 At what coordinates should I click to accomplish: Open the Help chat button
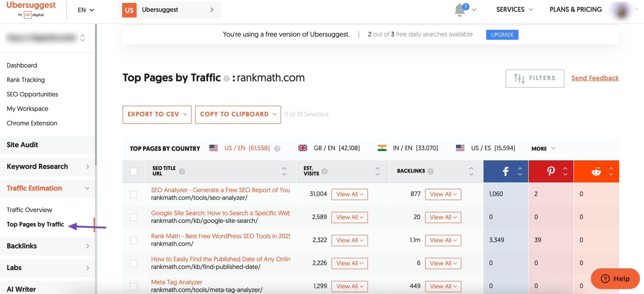(x=615, y=279)
